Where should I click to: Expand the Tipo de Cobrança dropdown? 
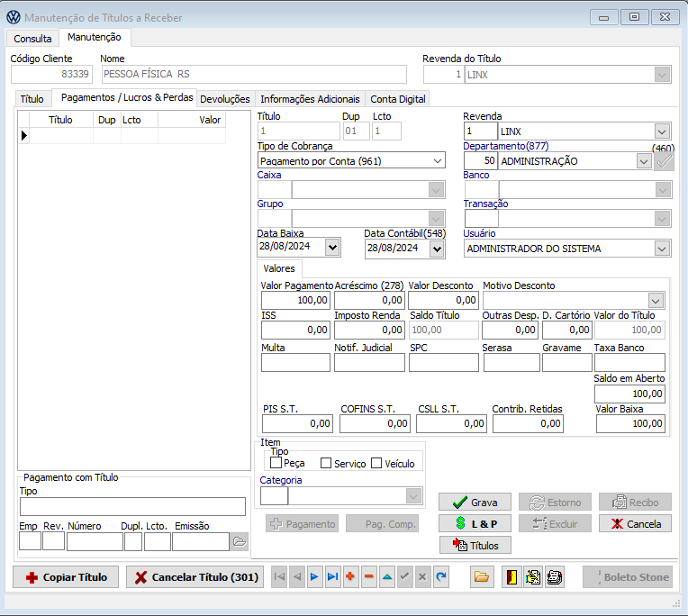coord(438,161)
